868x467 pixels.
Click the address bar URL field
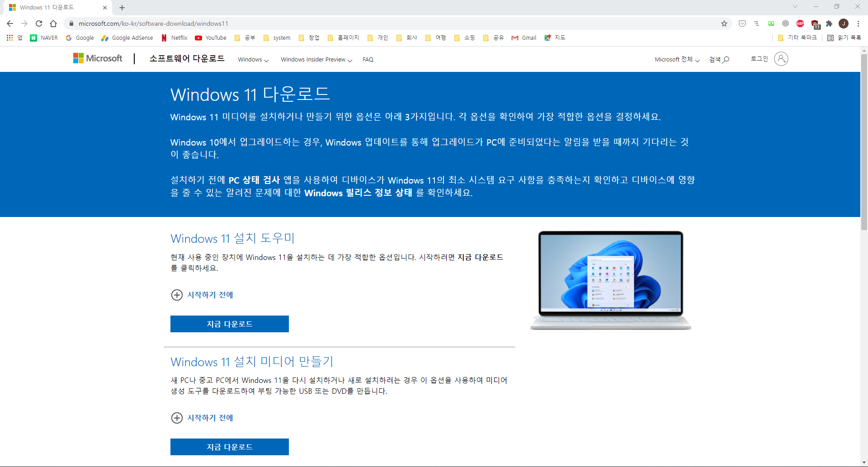pyautogui.click(x=398, y=24)
